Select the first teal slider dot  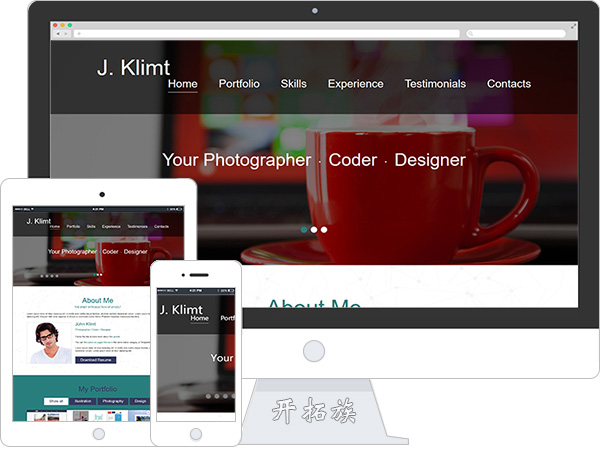[304, 230]
